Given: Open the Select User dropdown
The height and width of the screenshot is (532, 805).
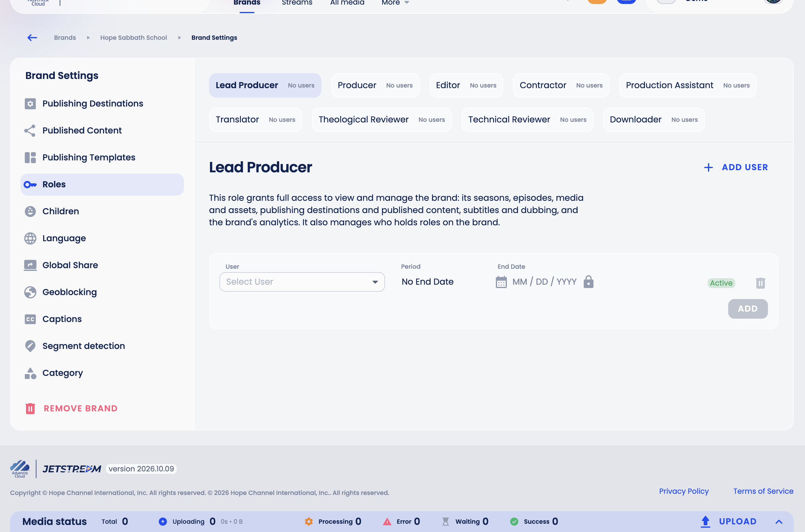Looking at the screenshot, I should (302, 282).
